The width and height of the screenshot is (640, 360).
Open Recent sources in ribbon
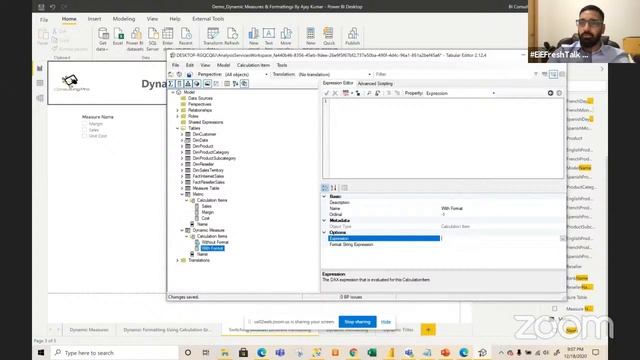pos(185,37)
